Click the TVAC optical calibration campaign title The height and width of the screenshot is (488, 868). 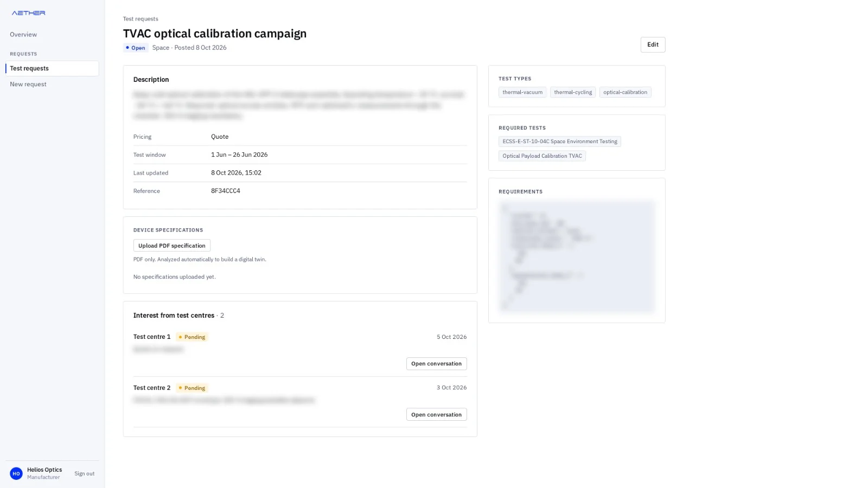[x=215, y=34]
